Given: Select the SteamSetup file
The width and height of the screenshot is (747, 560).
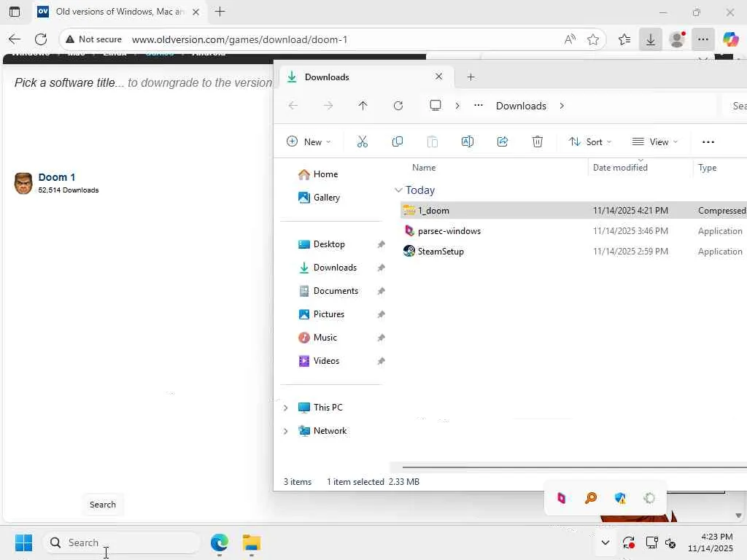Looking at the screenshot, I should [573, 252].
